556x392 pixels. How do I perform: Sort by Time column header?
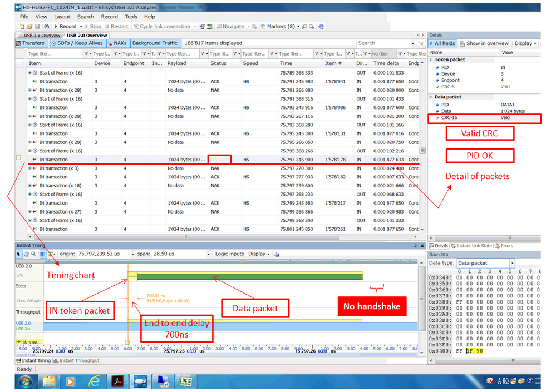(x=299, y=63)
